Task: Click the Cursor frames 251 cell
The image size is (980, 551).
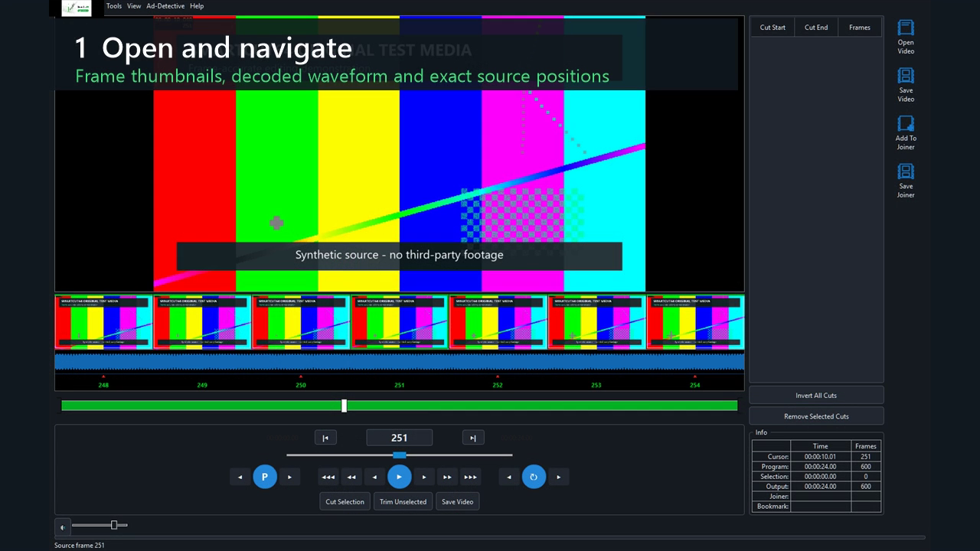Action: pyautogui.click(x=866, y=456)
